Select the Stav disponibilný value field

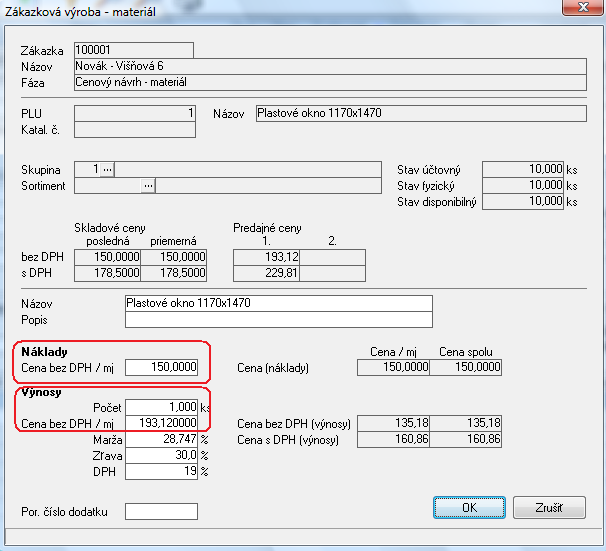coord(523,201)
